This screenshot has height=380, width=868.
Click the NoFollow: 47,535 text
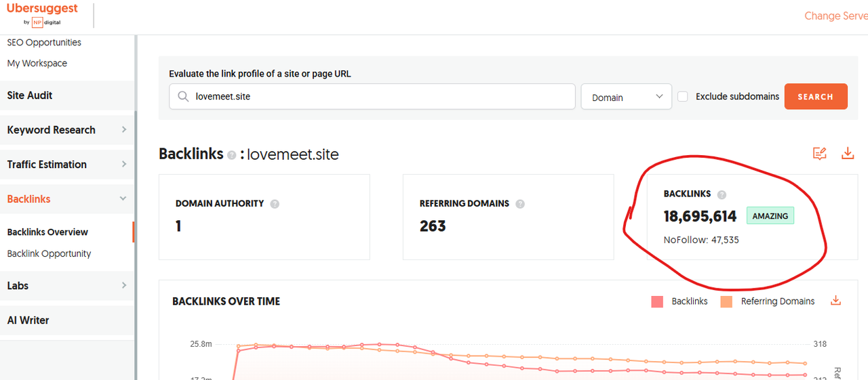(701, 240)
